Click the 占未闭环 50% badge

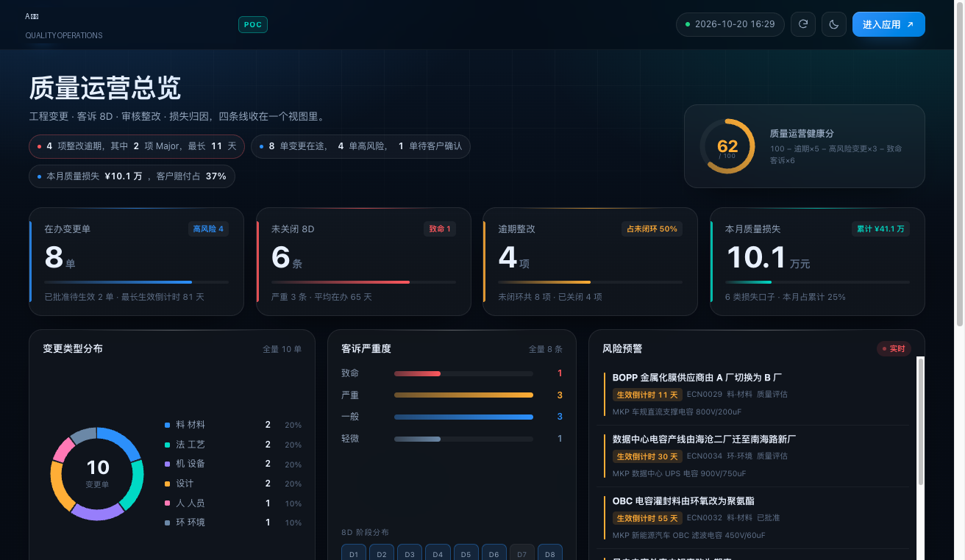coord(652,229)
